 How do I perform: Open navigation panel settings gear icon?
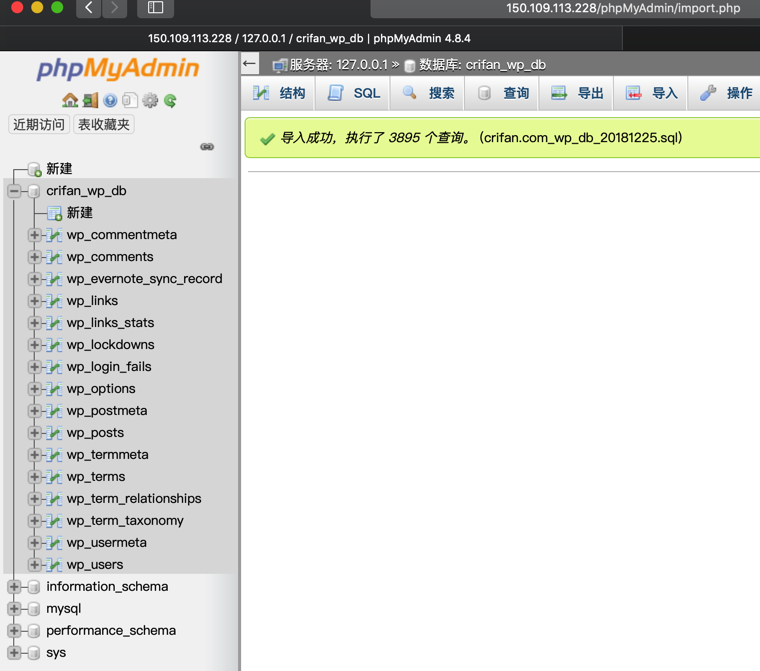click(x=150, y=100)
